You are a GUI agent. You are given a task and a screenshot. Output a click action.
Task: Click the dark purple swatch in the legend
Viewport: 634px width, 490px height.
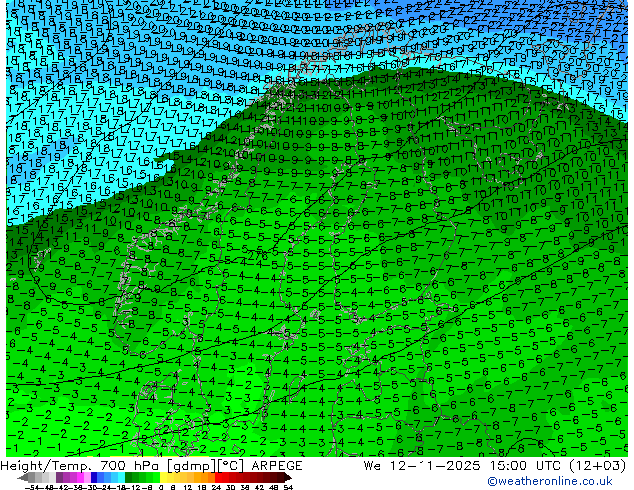click(x=59, y=477)
